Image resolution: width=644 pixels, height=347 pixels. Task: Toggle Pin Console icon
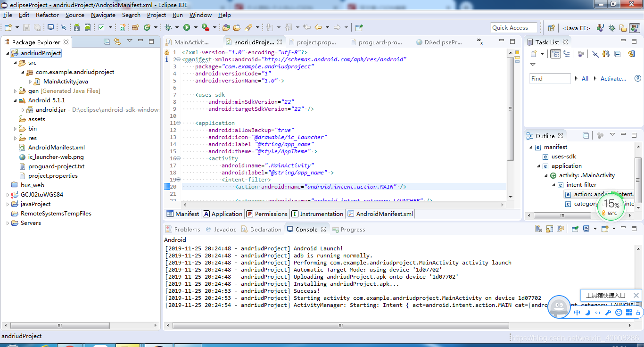tap(575, 229)
